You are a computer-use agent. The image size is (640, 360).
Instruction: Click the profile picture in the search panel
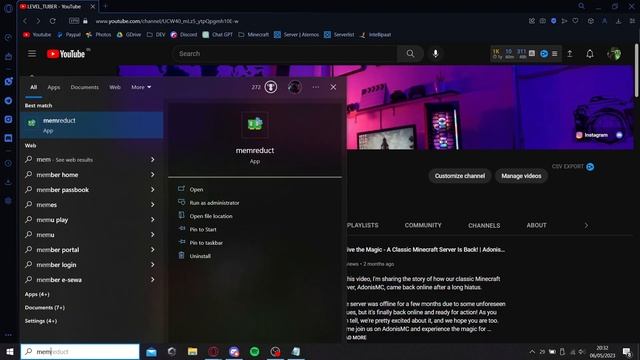(295, 87)
